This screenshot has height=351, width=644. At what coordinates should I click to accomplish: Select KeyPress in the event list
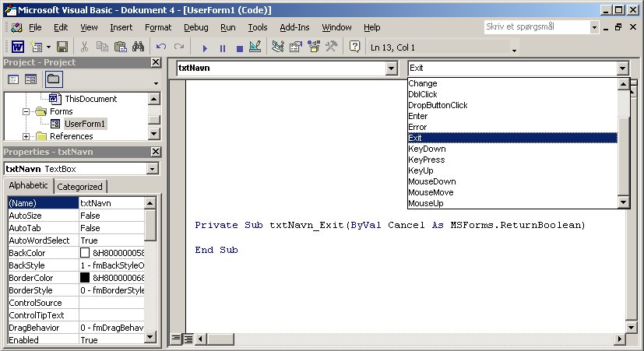(x=512, y=160)
